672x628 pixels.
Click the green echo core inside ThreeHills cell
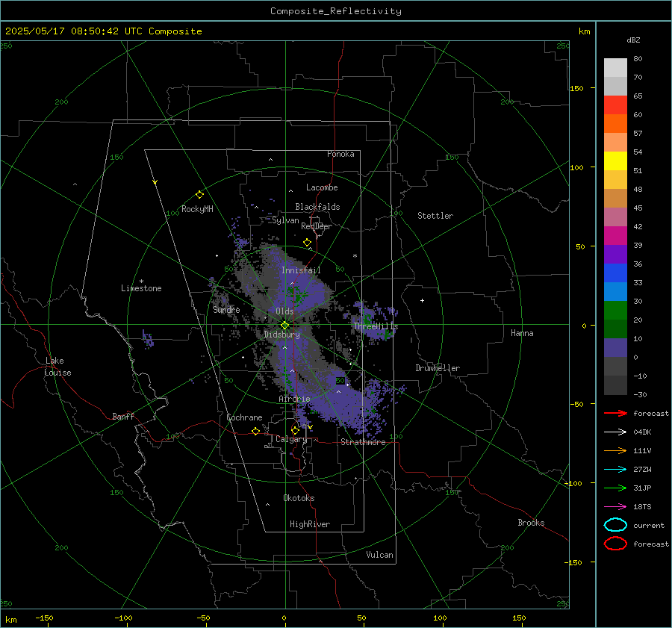367,320
